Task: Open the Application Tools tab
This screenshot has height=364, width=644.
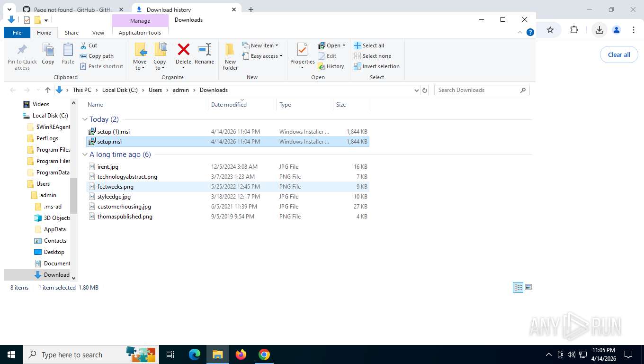Action: [140, 33]
